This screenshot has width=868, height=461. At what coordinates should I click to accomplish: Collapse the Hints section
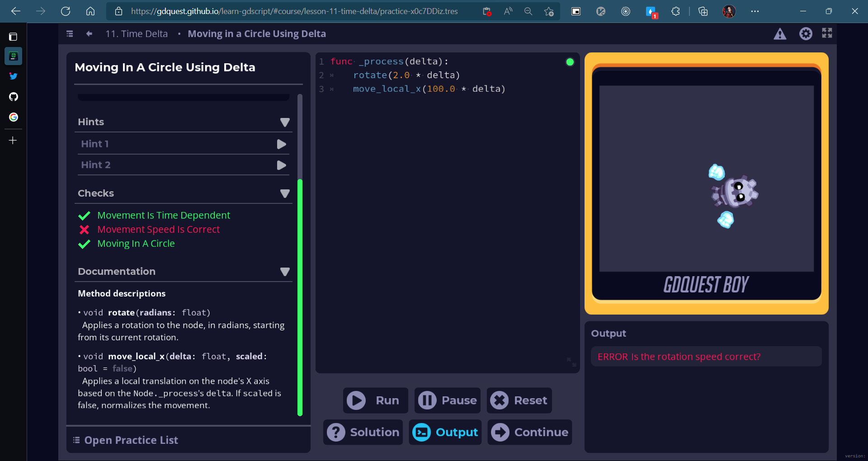point(285,122)
